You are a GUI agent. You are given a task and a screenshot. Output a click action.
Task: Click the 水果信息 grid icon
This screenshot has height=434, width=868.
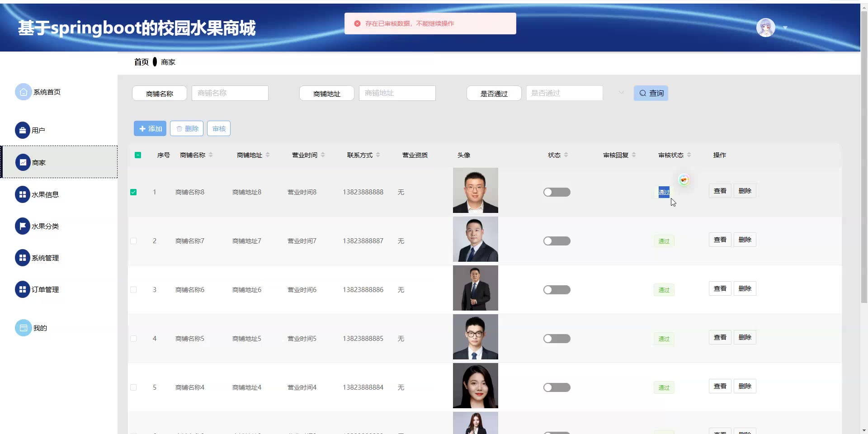(x=23, y=194)
